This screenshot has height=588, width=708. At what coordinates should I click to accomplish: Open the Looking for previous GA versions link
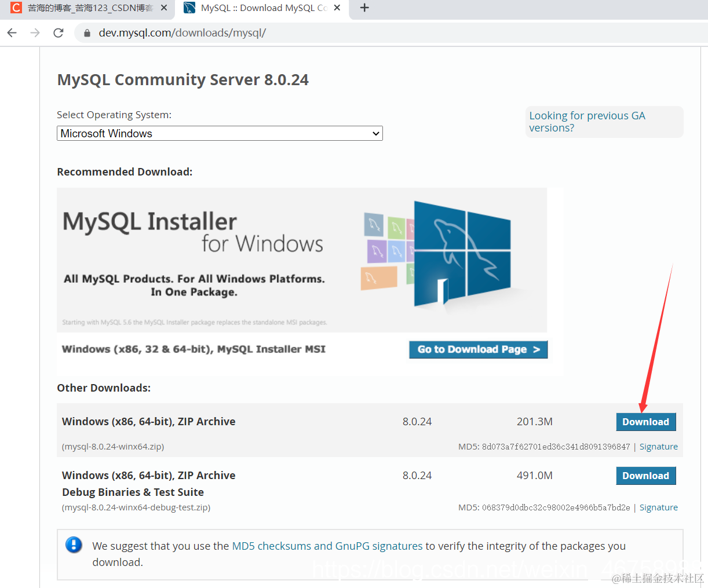[587, 122]
